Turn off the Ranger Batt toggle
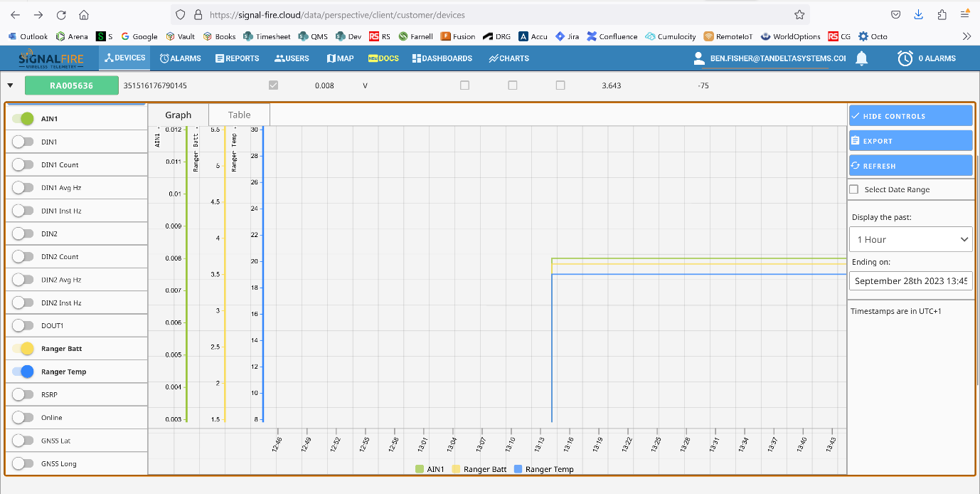This screenshot has width=980, height=494. (23, 349)
